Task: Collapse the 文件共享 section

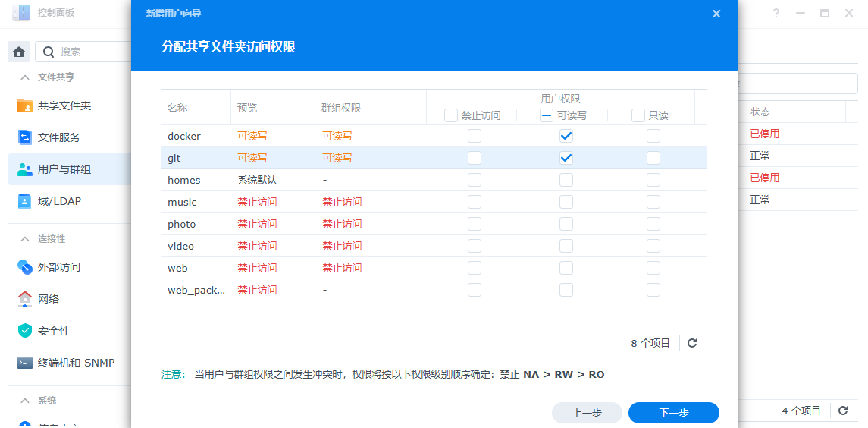Action: tap(25, 77)
